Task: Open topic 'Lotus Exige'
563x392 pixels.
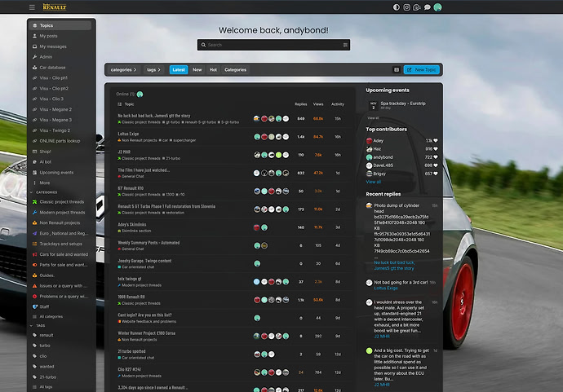Action: (x=128, y=134)
